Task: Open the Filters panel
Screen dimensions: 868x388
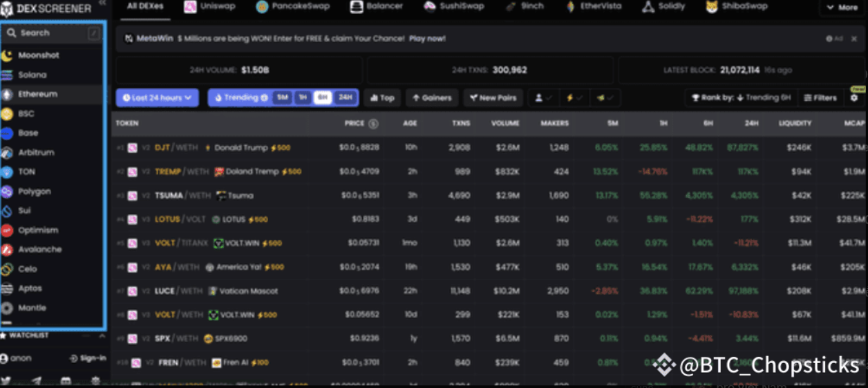Action: coord(820,98)
